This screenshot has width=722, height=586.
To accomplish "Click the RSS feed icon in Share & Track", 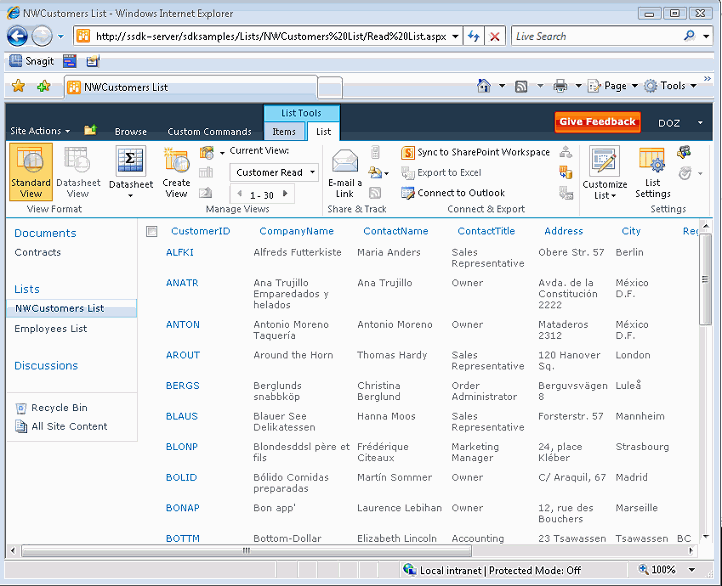I will click(x=375, y=193).
